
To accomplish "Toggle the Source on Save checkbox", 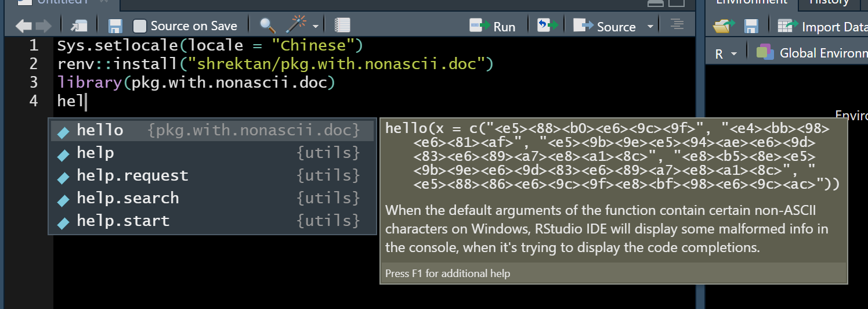I will (139, 26).
